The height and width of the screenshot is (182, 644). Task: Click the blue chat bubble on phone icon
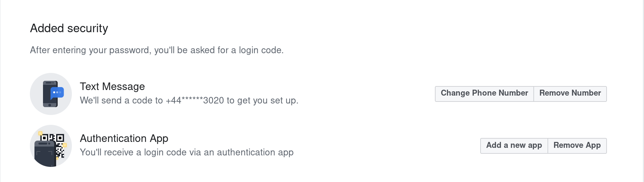tap(57, 93)
